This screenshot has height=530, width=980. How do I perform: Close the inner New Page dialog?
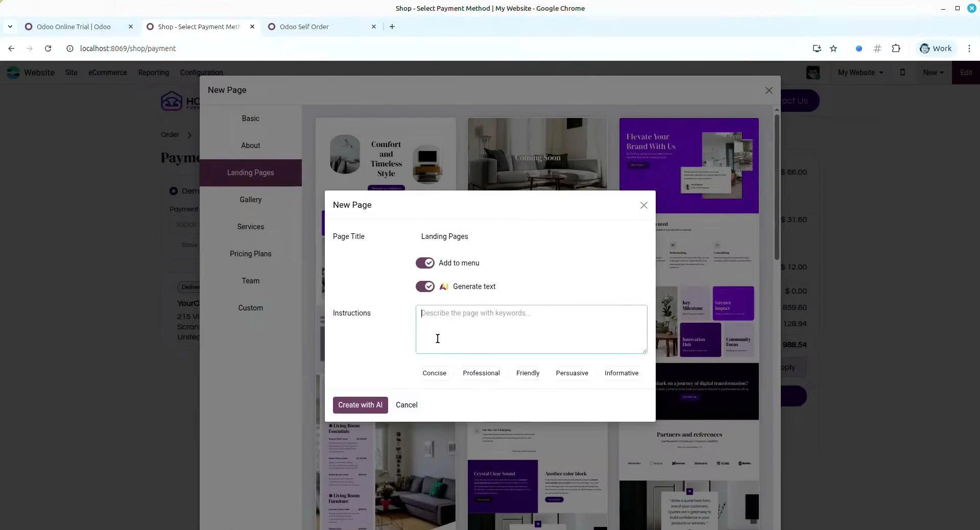pos(643,205)
